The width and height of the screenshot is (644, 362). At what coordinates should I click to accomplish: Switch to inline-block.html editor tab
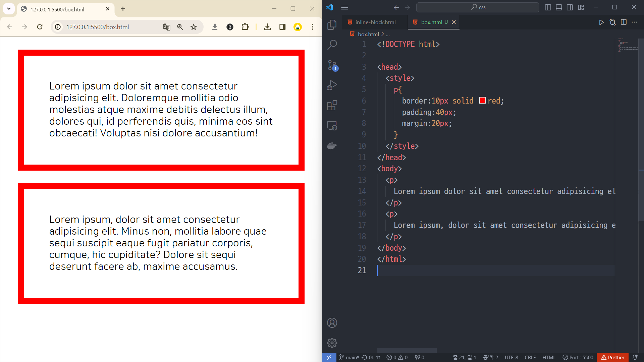click(x=375, y=22)
